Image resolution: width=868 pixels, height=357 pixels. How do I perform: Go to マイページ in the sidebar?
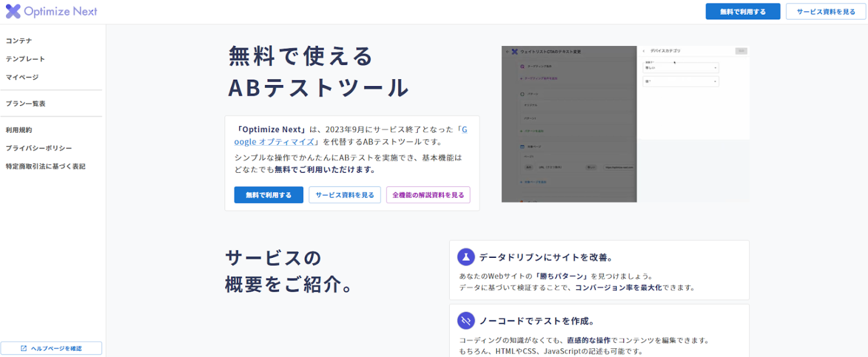click(x=22, y=77)
